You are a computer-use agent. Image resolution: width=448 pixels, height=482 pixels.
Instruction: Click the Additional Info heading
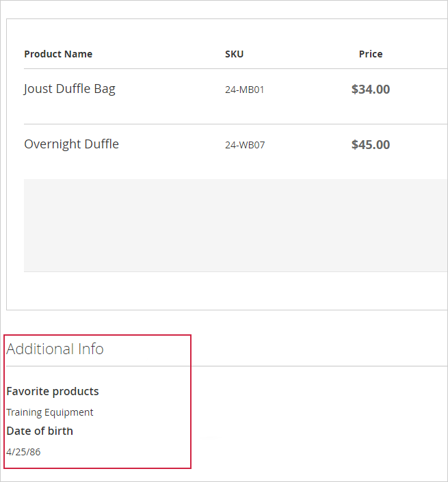coord(55,349)
